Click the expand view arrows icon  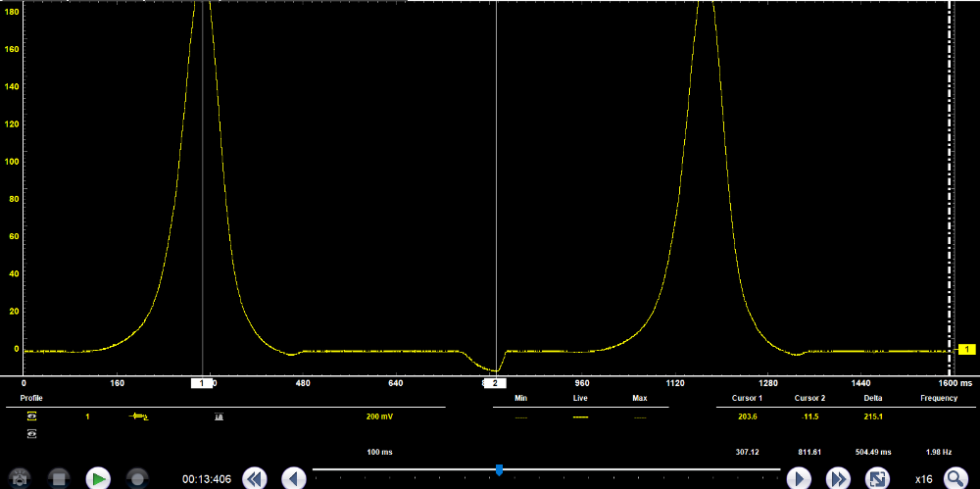pos(877,479)
